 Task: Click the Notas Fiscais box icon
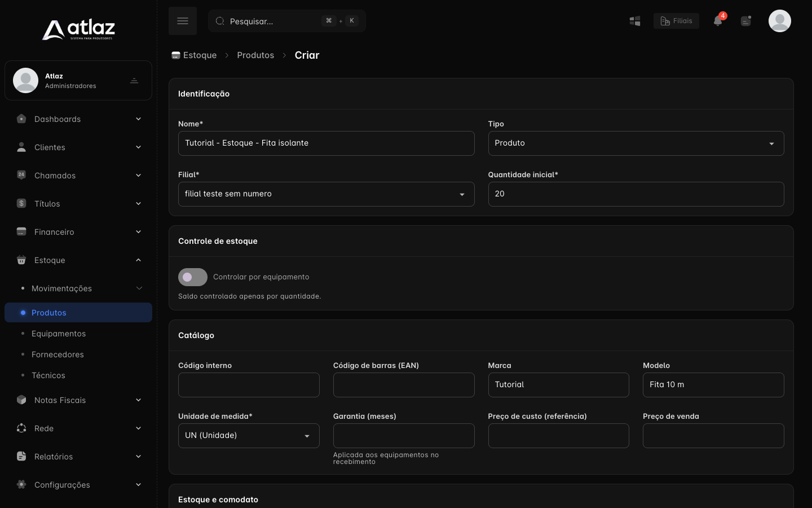coord(21,400)
